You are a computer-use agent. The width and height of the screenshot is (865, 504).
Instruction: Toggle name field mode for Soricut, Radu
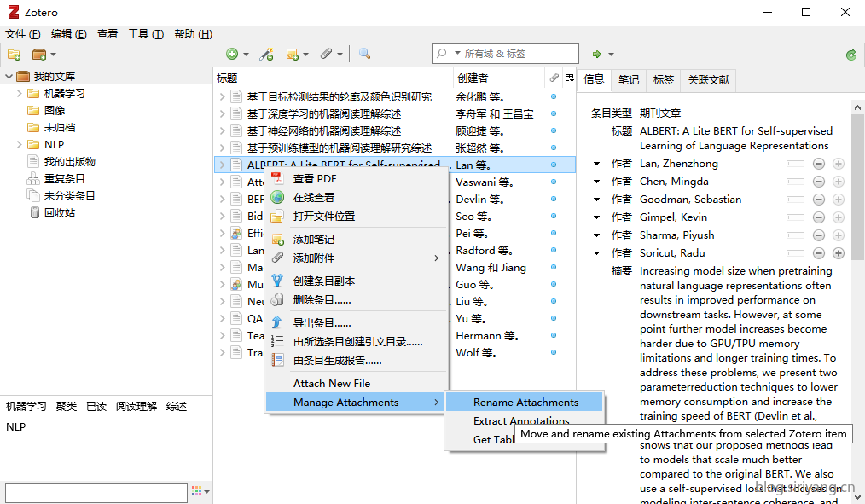[x=795, y=253]
